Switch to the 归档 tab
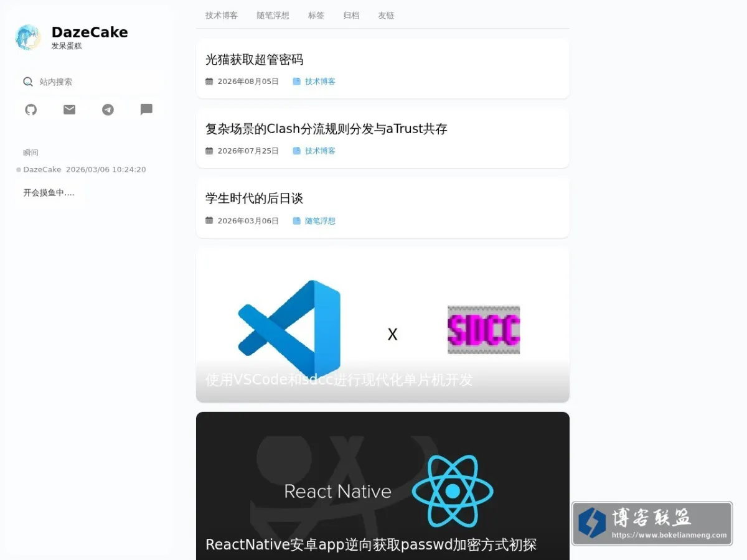This screenshot has width=747, height=560. 351,16
